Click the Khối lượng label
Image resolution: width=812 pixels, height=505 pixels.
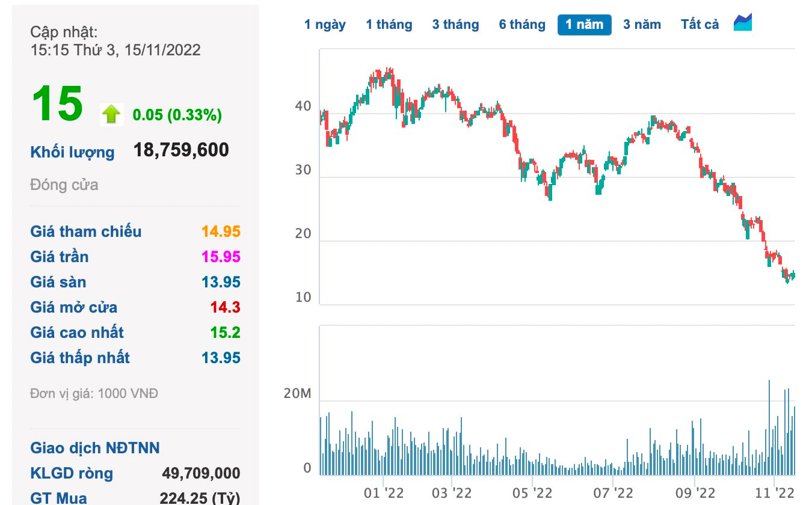(x=72, y=152)
